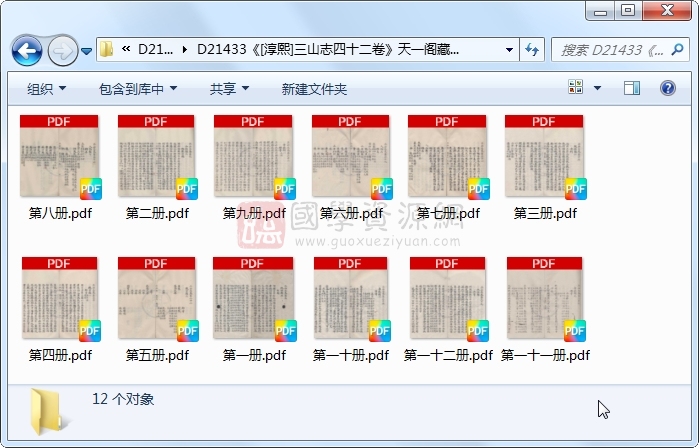Viewport: 699px width, 448px height.
Task: Open the view options dropdown arrow
Action: 597,88
